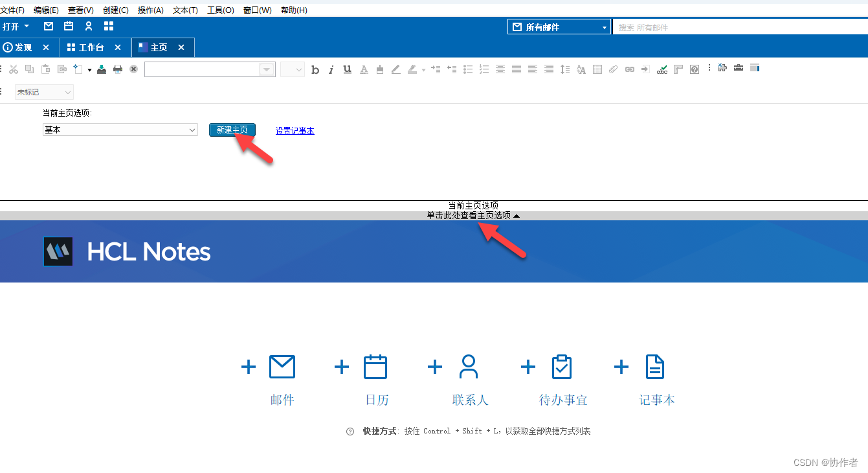
Task: Click the help question mark toolbar icon
Action: (x=695, y=69)
